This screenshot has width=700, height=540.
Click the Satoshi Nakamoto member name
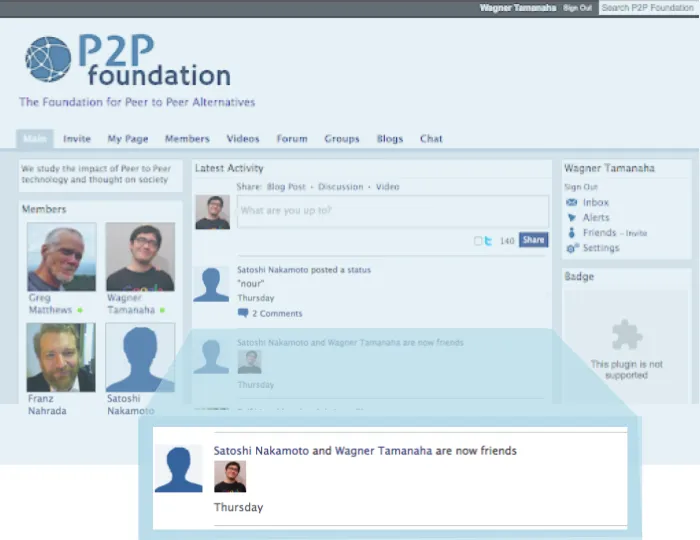coord(131,405)
